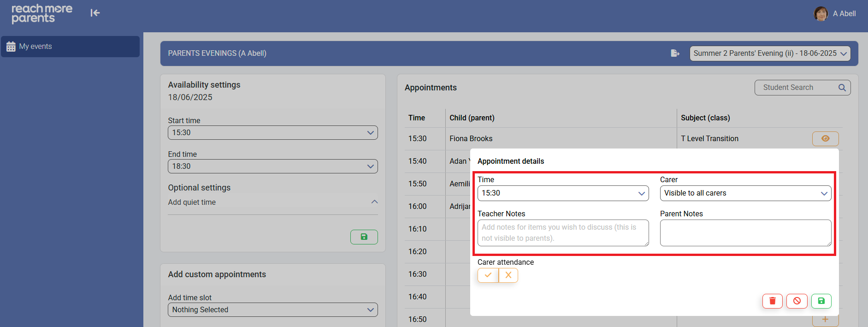Image resolution: width=868 pixels, height=327 pixels.
Task: Click the search magnifier icon
Action: 842,88
